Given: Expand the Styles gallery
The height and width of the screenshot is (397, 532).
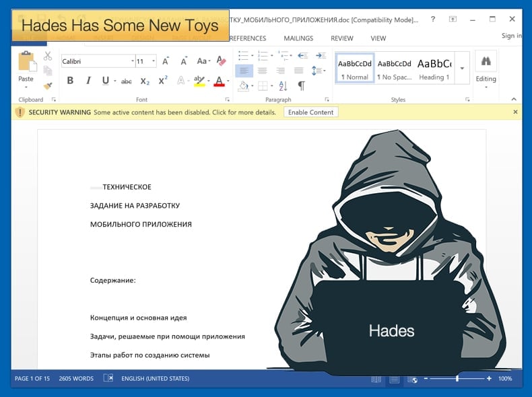Looking at the screenshot, I should point(462,68).
